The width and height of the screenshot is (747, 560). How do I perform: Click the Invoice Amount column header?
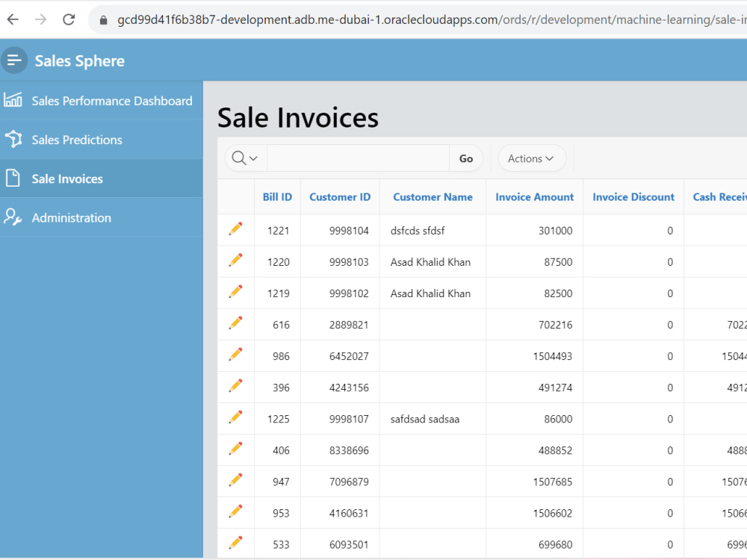535,196
